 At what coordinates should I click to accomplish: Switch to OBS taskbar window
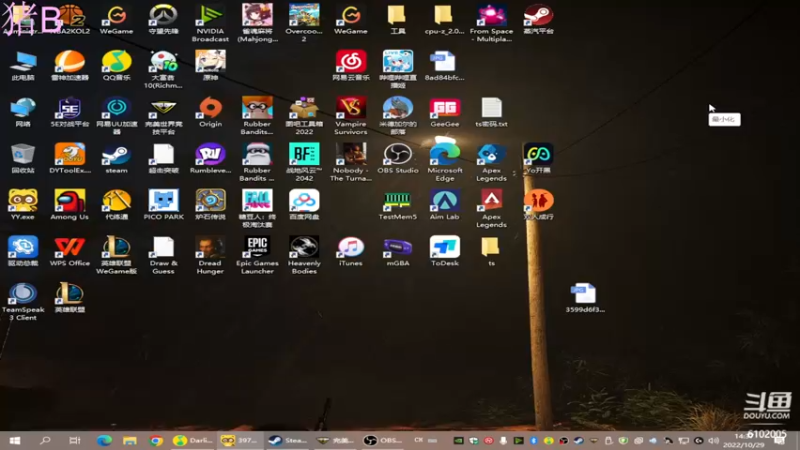tap(383, 440)
